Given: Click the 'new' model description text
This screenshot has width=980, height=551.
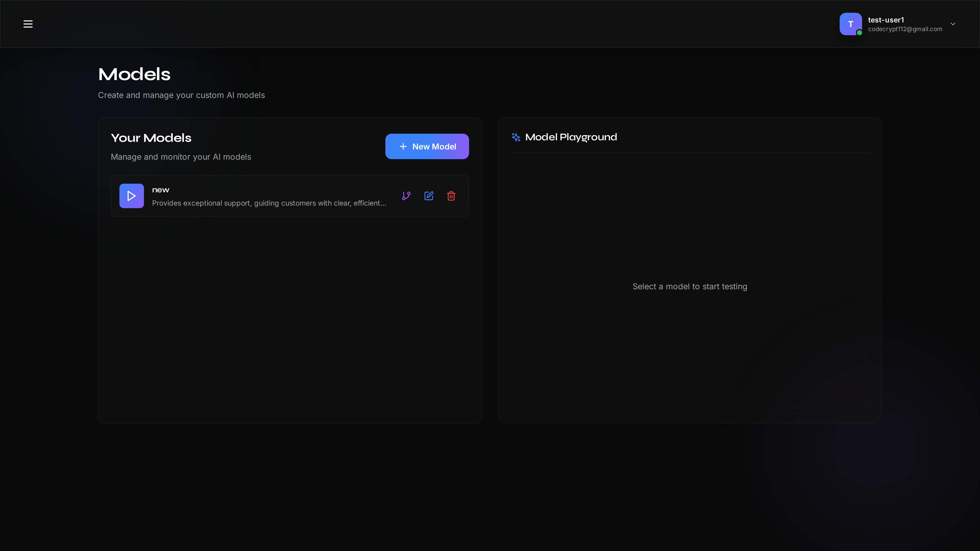Looking at the screenshot, I should click(x=269, y=203).
